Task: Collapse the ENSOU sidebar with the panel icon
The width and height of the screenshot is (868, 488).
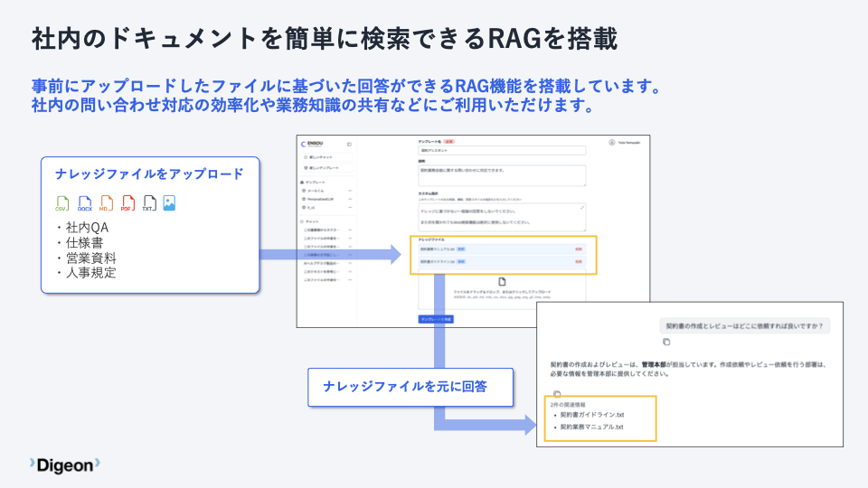Action: click(x=349, y=145)
